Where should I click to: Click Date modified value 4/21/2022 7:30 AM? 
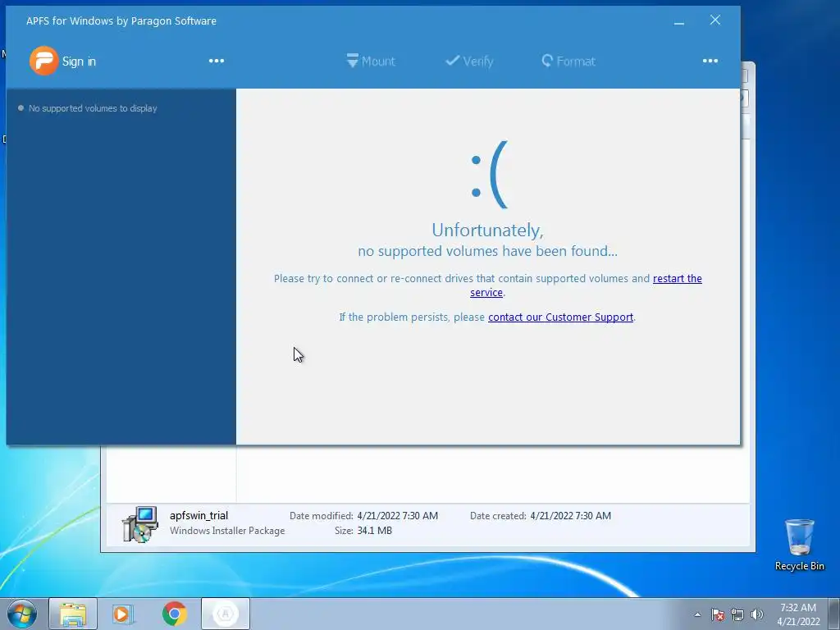click(398, 515)
